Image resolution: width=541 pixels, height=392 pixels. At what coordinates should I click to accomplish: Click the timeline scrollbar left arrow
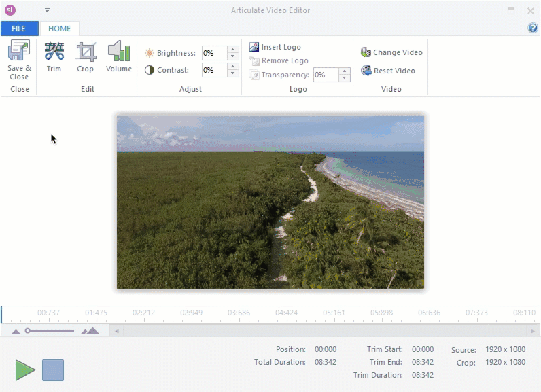point(117,331)
